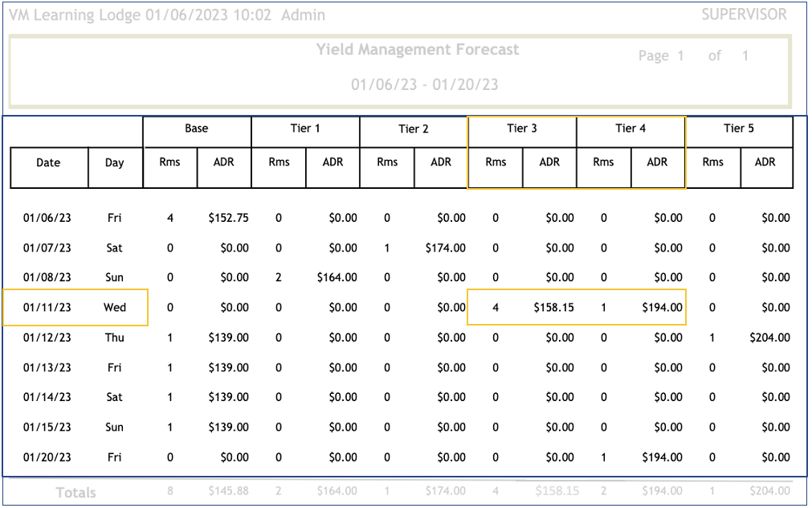Select the Tier 1 column group header
Screen dimensions: 812x508
305,129
